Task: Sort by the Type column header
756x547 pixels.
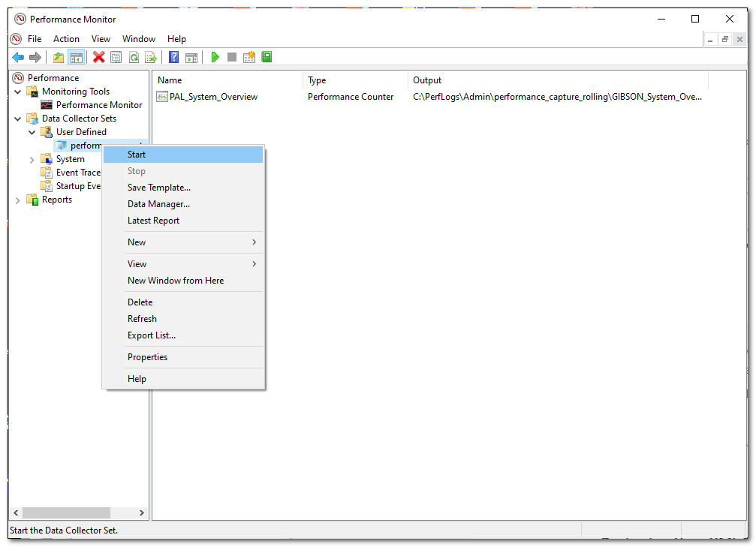Action: [x=355, y=80]
